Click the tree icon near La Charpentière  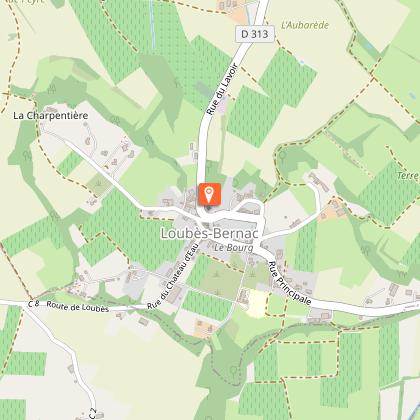51,89
